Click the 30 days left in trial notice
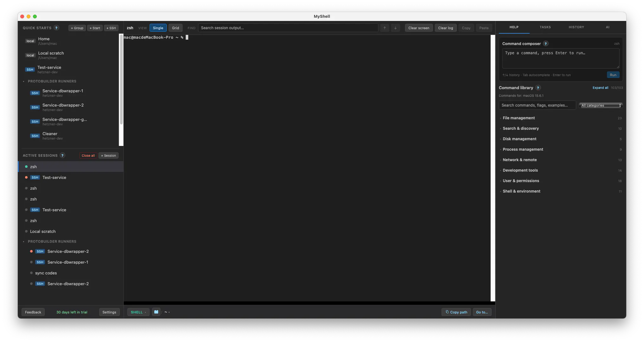The height and width of the screenshot is (342, 644). [72, 312]
